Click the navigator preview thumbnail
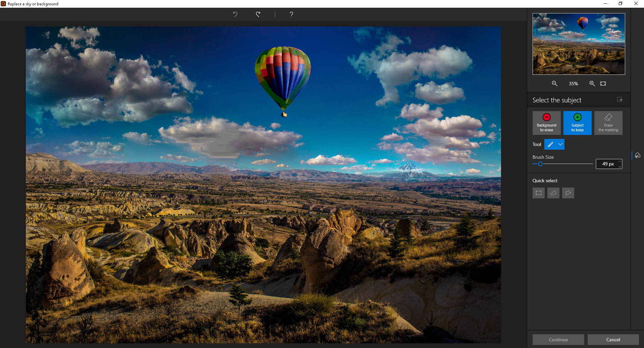 tap(579, 44)
